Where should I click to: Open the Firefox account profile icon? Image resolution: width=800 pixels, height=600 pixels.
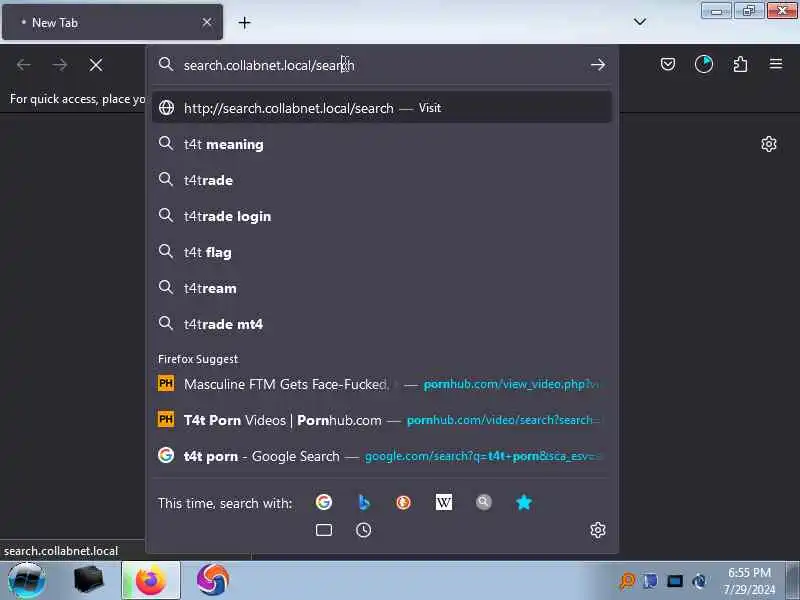pos(704,64)
